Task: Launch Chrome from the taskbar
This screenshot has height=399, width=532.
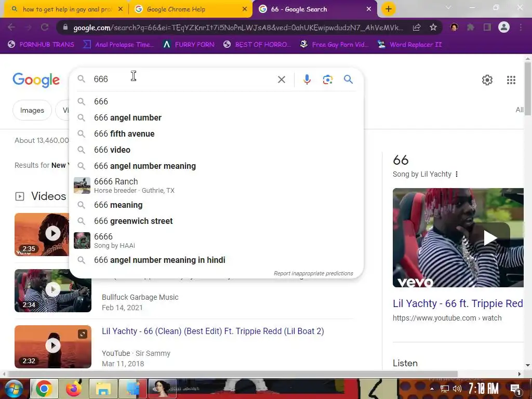Action: coord(44,389)
